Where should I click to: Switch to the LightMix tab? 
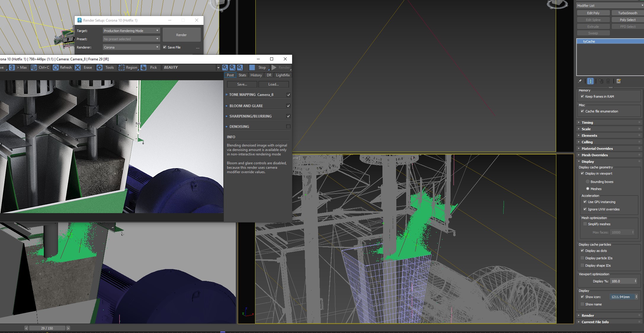283,75
